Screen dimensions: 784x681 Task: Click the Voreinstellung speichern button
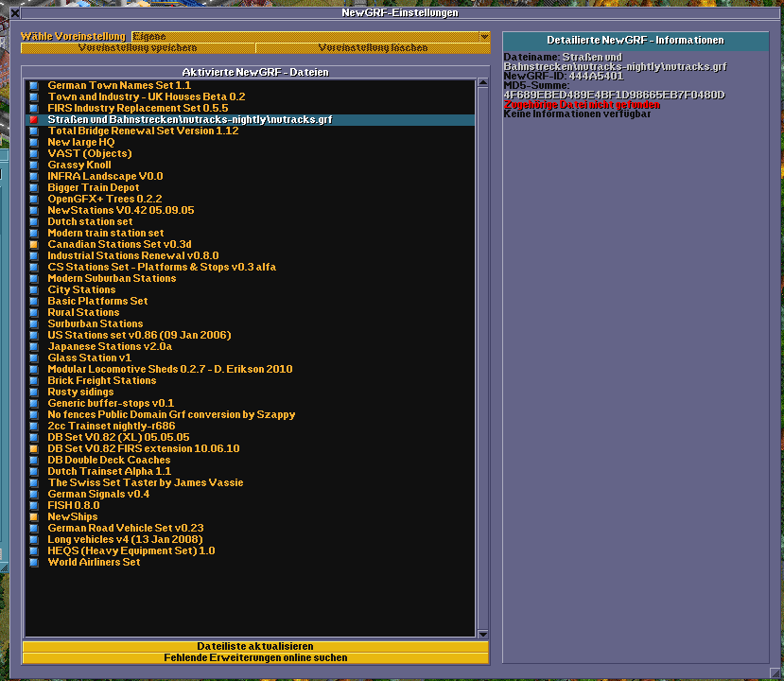pos(138,48)
